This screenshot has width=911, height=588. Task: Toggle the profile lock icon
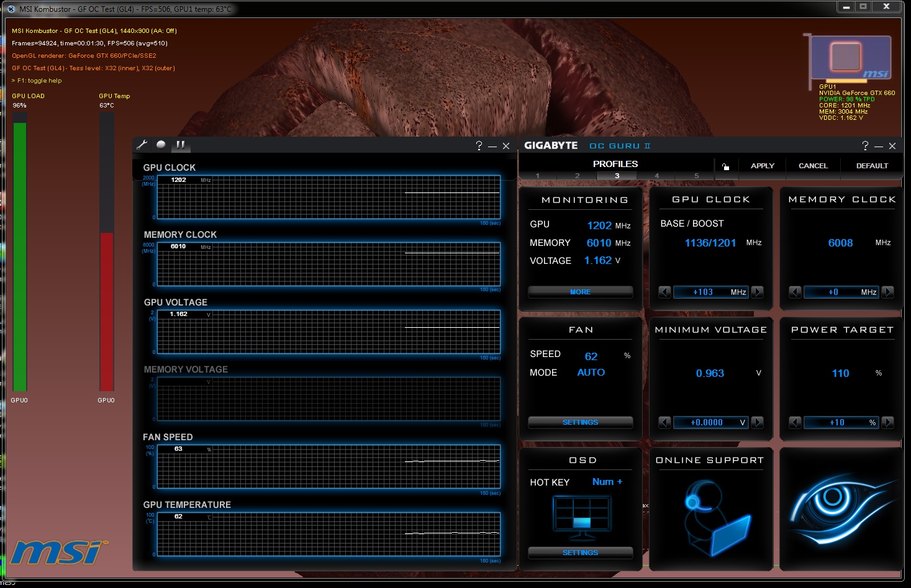click(x=725, y=166)
